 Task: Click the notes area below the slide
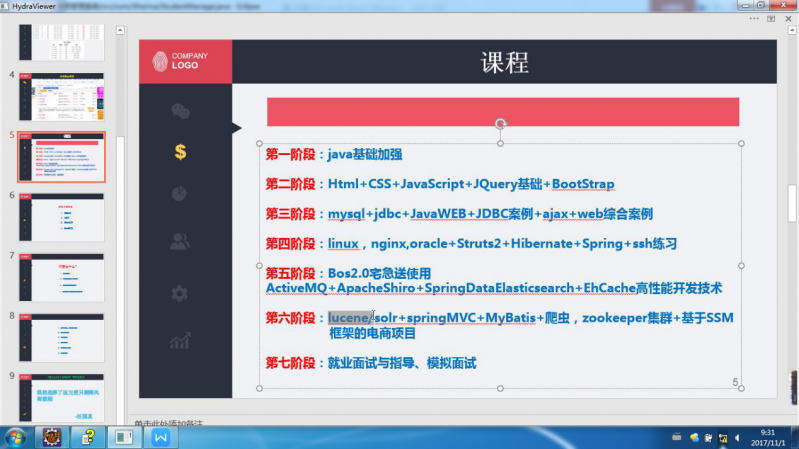click(x=400, y=424)
